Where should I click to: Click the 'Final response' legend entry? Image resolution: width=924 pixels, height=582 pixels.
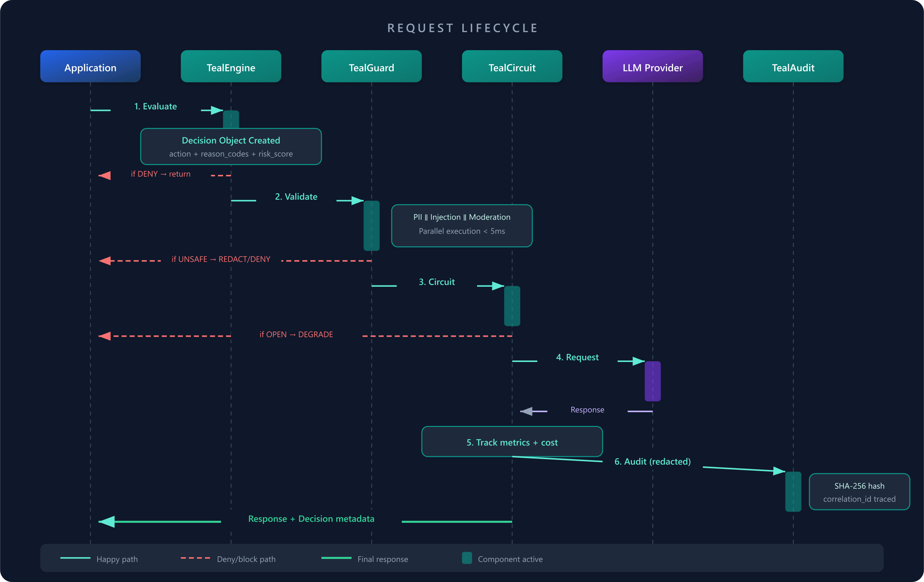364,559
